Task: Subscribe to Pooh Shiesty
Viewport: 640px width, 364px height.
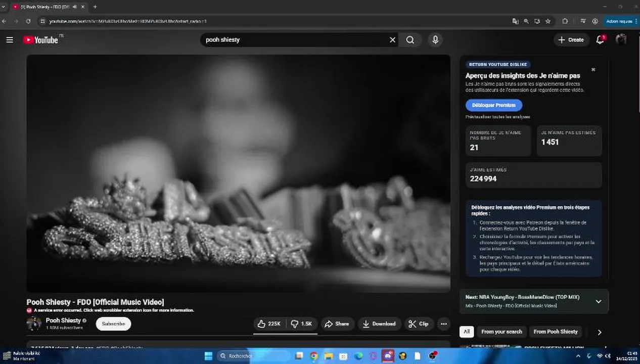Action: coord(113,324)
